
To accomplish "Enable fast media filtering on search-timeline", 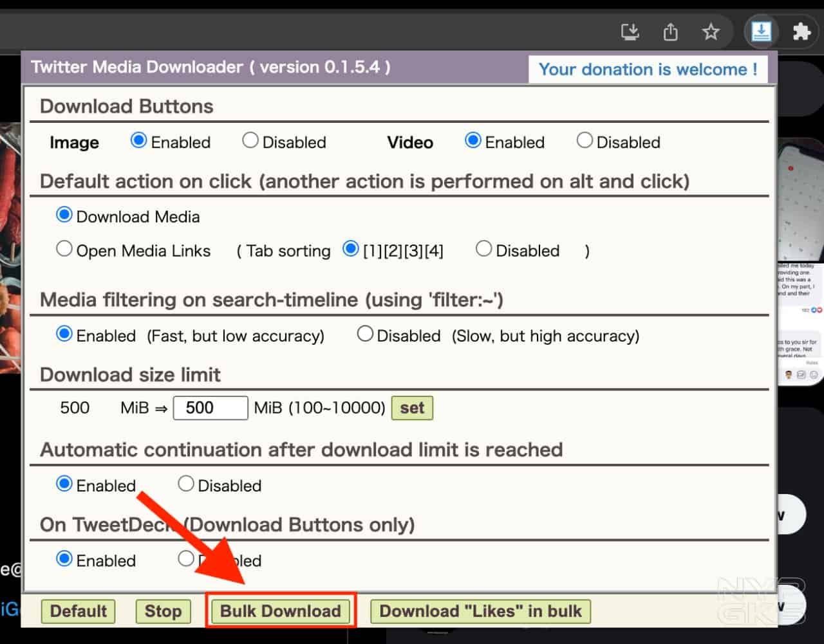I will tap(64, 334).
